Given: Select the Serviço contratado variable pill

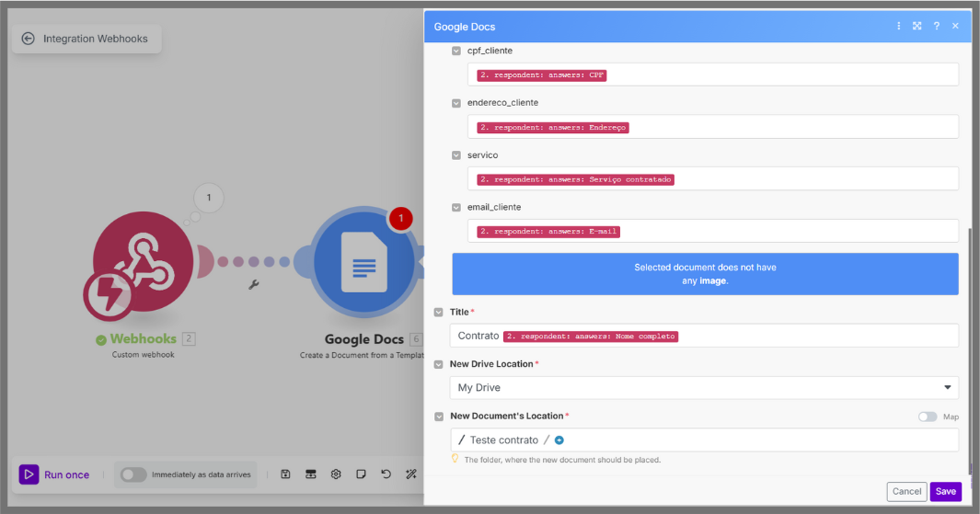Looking at the screenshot, I should pos(576,179).
